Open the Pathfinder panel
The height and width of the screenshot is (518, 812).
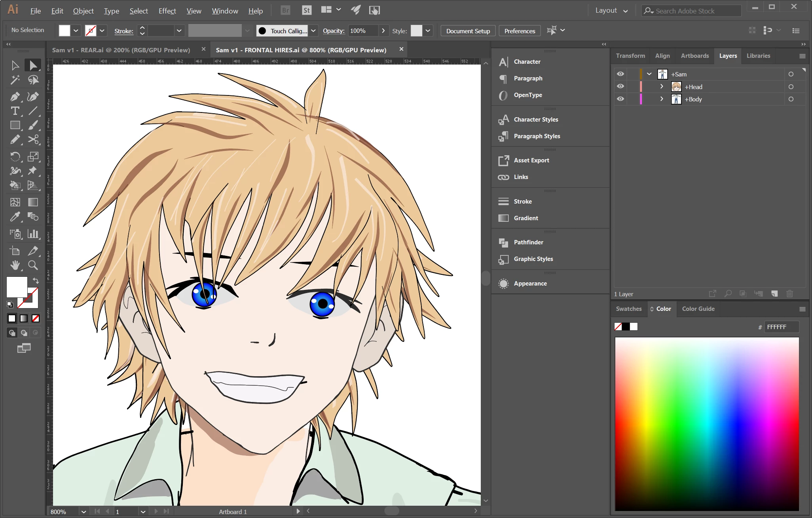[x=528, y=242]
